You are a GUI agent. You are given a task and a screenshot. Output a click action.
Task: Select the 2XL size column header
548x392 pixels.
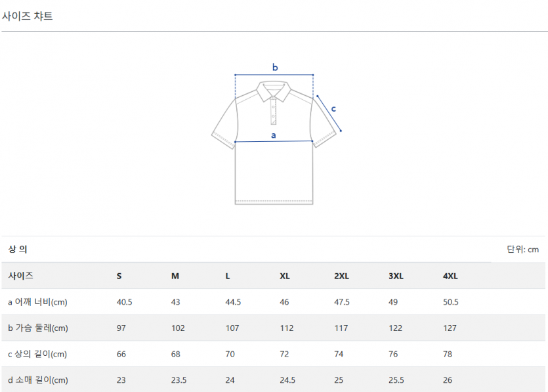[341, 276]
